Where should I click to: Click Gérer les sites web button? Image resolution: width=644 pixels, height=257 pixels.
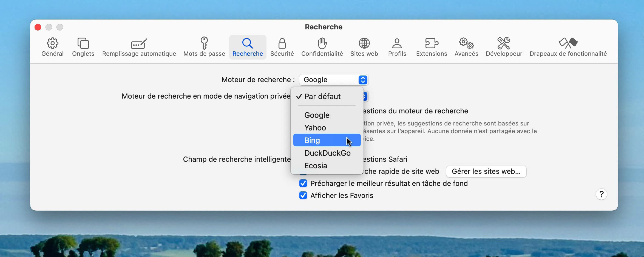486,171
